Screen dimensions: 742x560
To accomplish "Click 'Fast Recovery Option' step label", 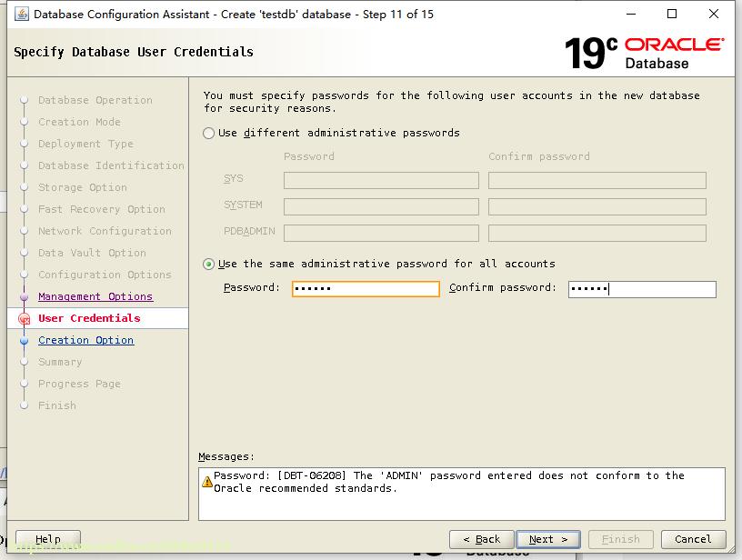I will (102, 209).
